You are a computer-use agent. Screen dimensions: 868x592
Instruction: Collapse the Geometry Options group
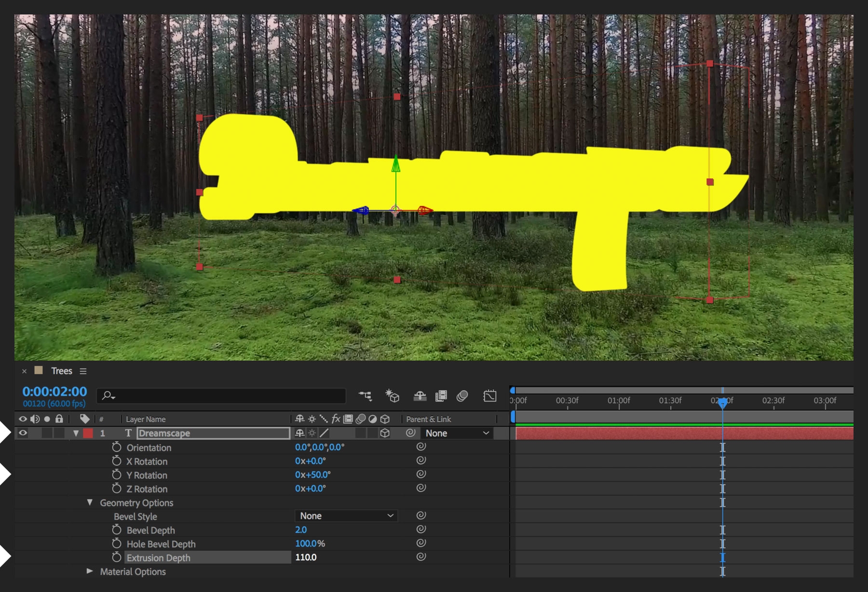click(90, 503)
